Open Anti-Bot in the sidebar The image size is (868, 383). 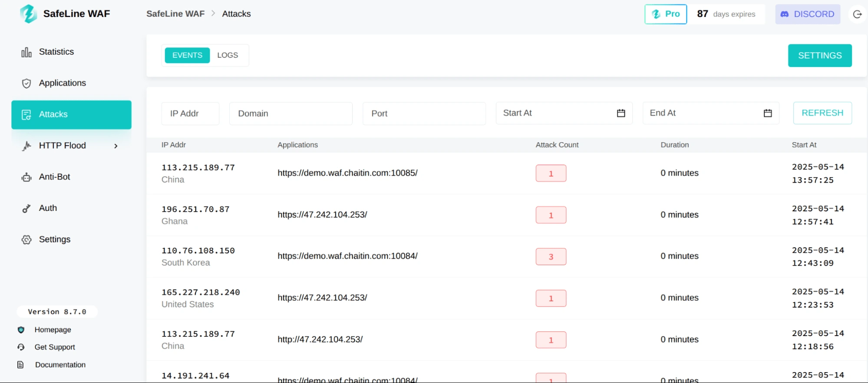point(71,177)
